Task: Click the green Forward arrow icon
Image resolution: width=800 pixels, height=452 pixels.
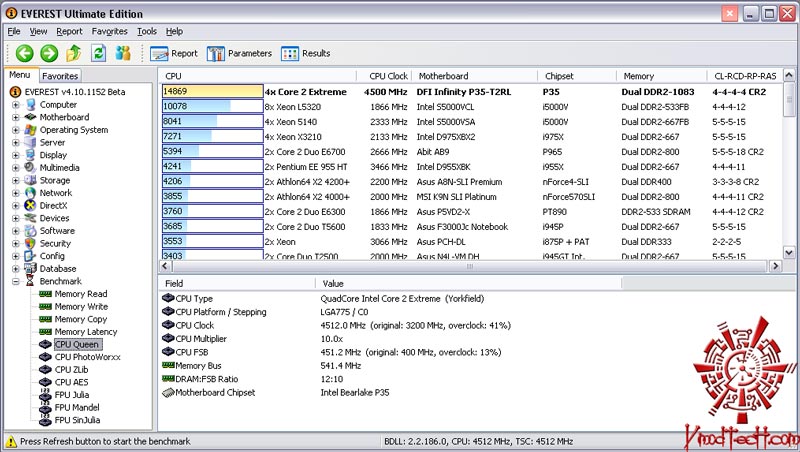Action: (x=49, y=53)
